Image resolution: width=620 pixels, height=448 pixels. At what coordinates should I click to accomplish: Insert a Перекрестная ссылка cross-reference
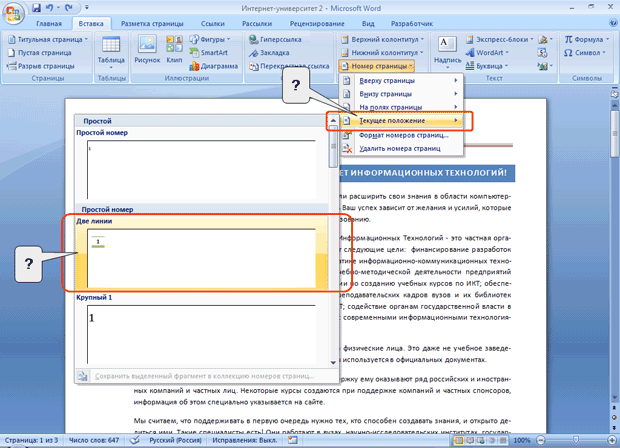[289, 66]
